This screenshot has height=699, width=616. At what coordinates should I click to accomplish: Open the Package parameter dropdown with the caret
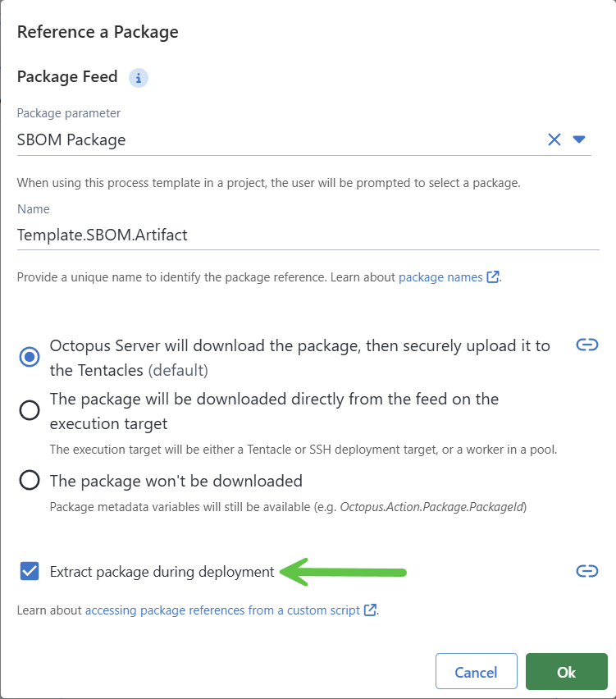(579, 139)
